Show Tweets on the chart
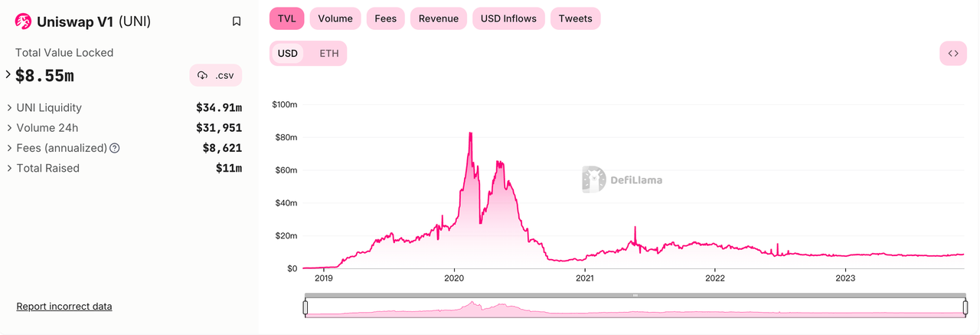 [x=575, y=18]
